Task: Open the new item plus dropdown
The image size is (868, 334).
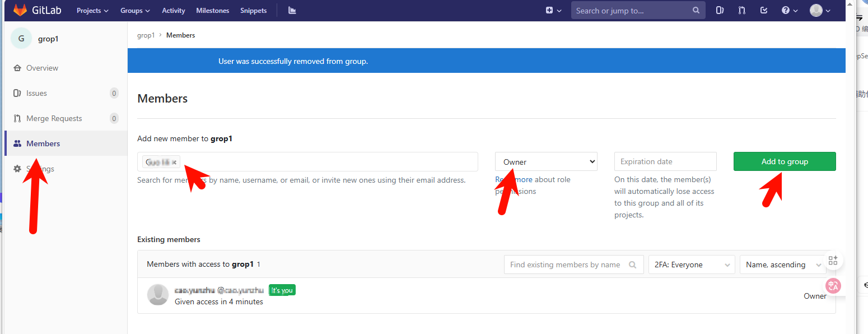Action: click(x=553, y=10)
